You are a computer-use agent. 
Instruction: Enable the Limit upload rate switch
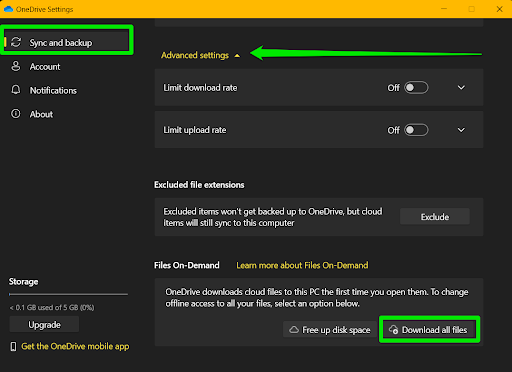(x=416, y=130)
